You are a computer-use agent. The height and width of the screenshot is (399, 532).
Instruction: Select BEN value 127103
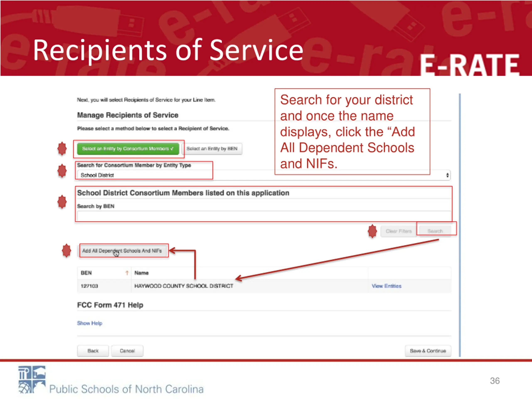(89, 286)
